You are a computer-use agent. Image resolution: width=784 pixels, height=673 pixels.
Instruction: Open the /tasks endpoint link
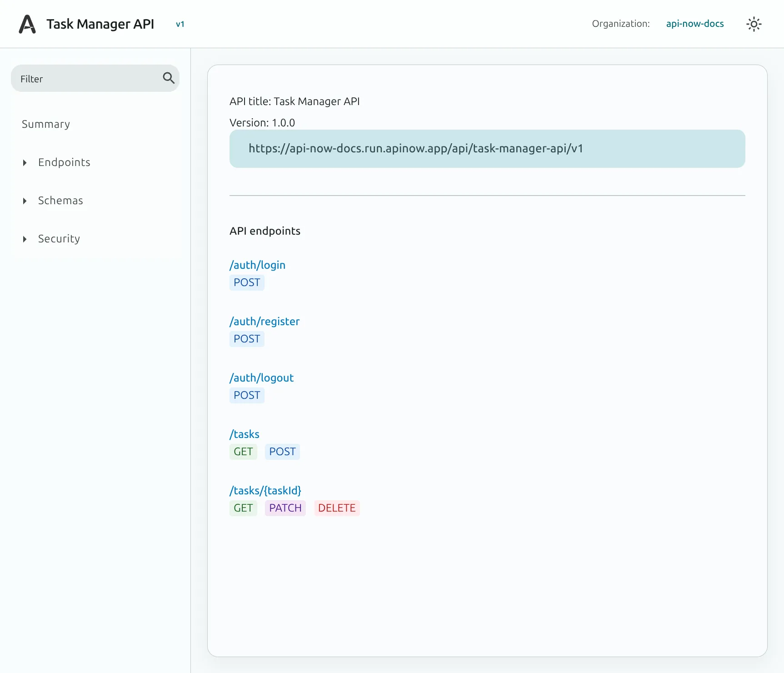pyautogui.click(x=245, y=434)
